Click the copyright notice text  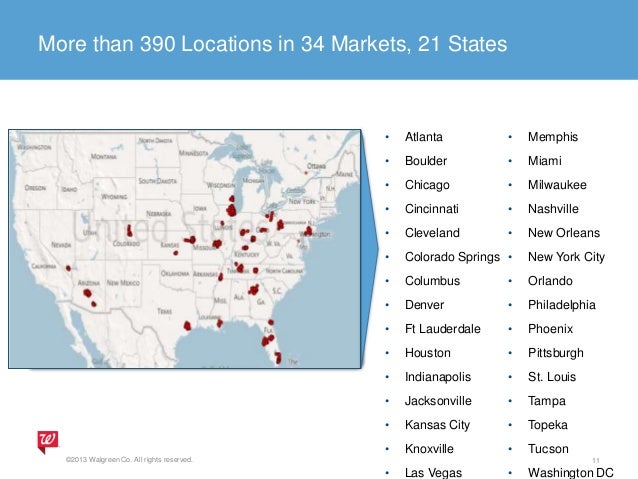point(129,459)
